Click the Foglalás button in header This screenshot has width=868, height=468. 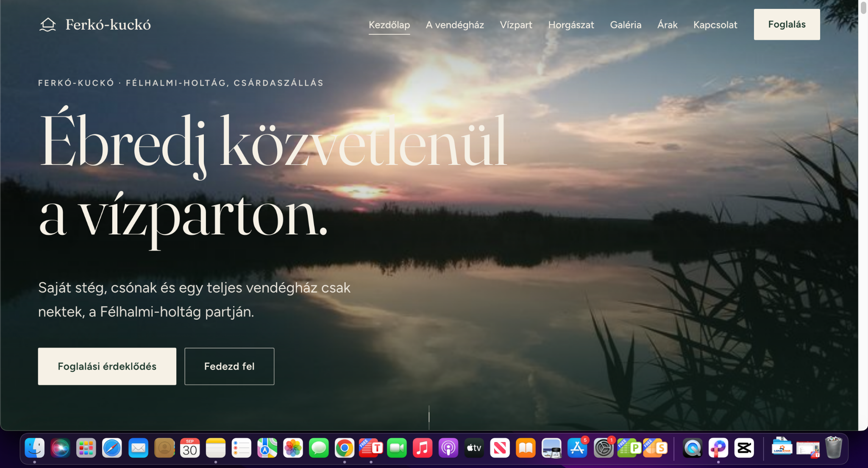[x=787, y=25]
